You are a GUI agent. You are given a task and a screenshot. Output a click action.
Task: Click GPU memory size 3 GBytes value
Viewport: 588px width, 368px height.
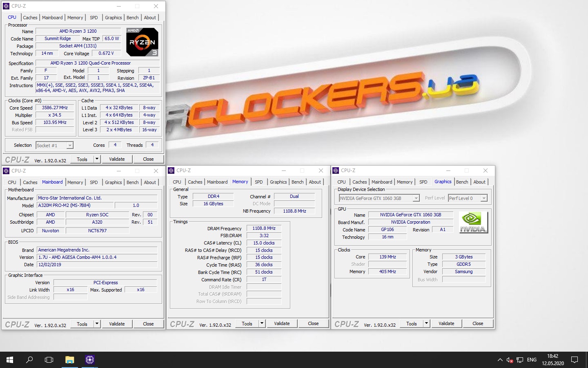(x=463, y=257)
